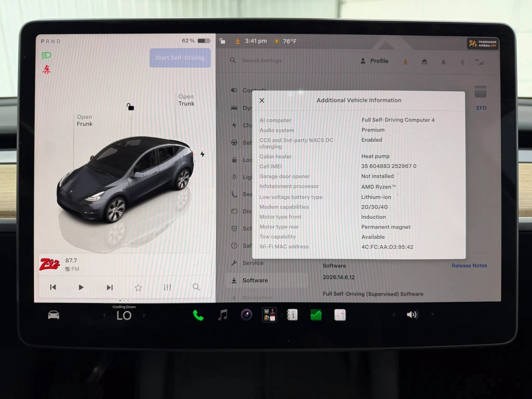Raise volume with the right chevron
Screen dimensions: 532x399
tap(432, 314)
